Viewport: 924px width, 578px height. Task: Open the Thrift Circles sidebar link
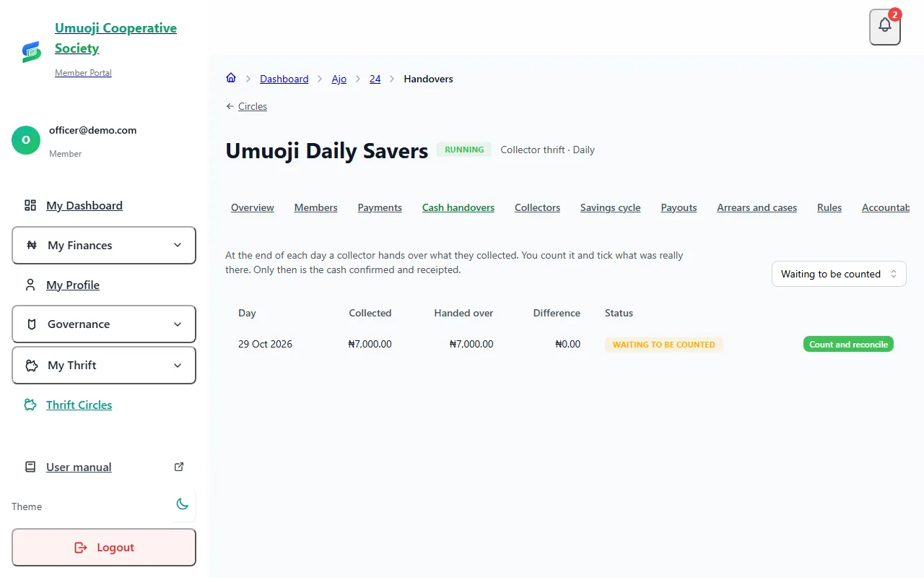(79, 405)
